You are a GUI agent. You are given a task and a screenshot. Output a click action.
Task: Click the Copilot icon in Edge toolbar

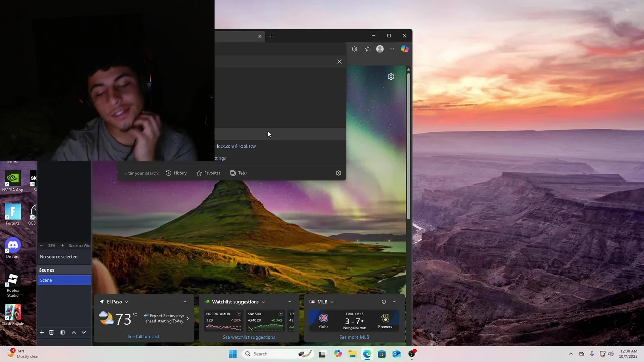(x=405, y=49)
